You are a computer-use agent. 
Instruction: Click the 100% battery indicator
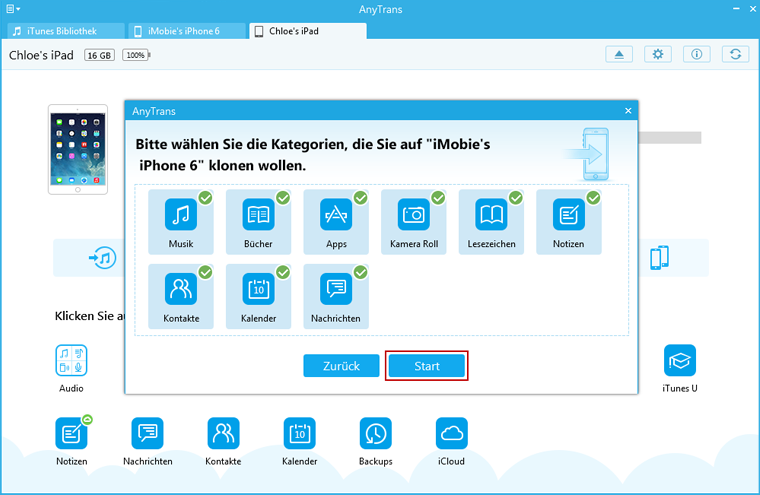(136, 55)
